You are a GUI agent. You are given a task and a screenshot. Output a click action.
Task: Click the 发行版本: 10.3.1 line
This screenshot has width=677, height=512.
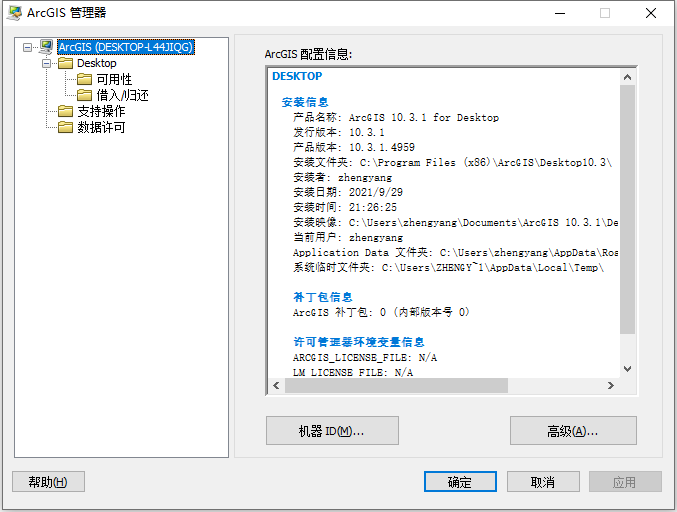tap(339, 132)
